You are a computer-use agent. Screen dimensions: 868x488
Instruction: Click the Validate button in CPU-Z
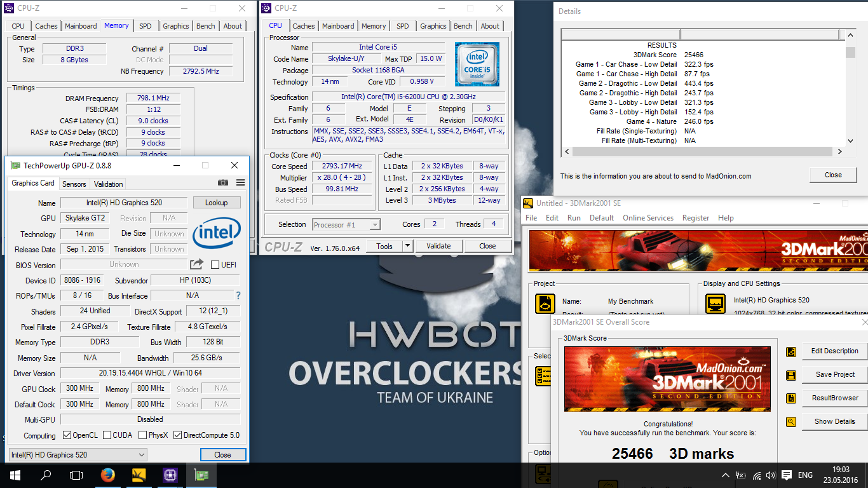tap(438, 246)
